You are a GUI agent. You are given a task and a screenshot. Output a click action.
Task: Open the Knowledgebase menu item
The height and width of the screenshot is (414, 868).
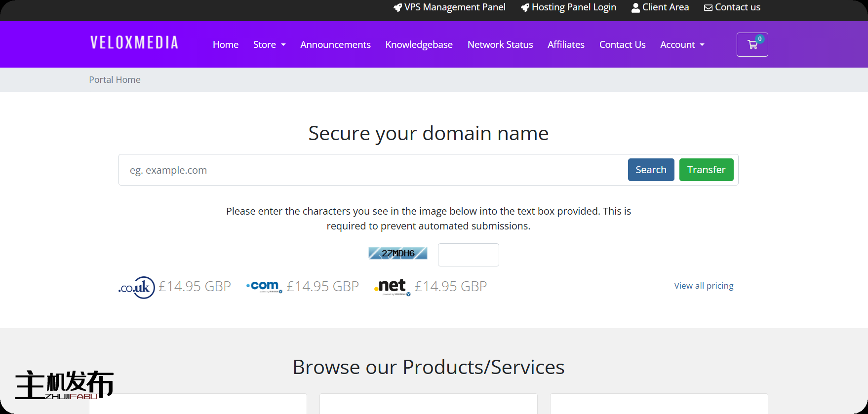419,45
